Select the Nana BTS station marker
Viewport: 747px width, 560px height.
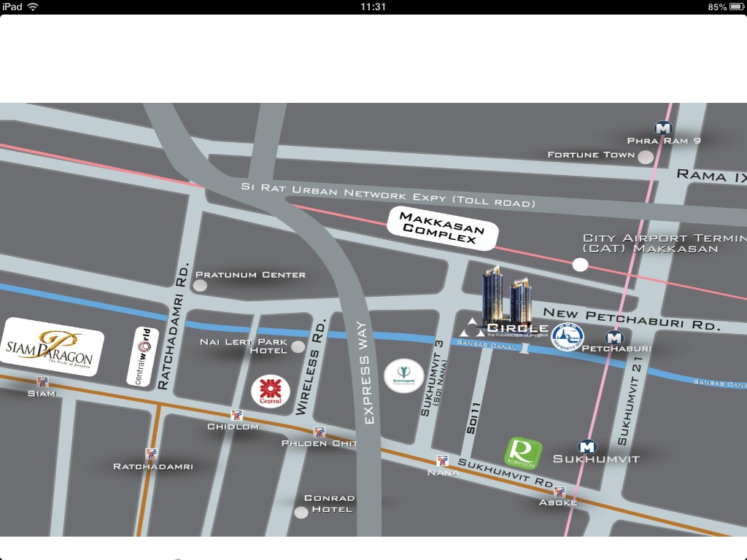click(441, 460)
